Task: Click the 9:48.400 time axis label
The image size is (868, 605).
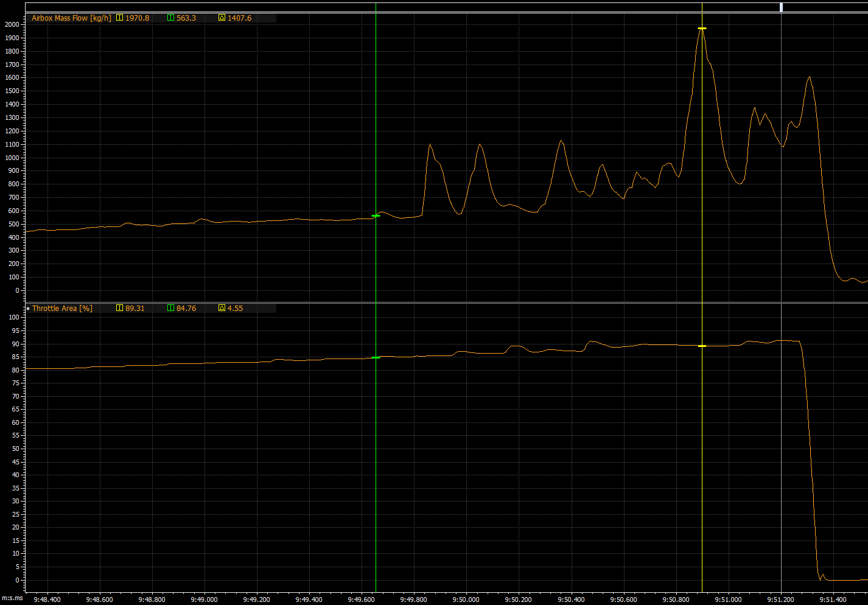Action: [x=47, y=600]
